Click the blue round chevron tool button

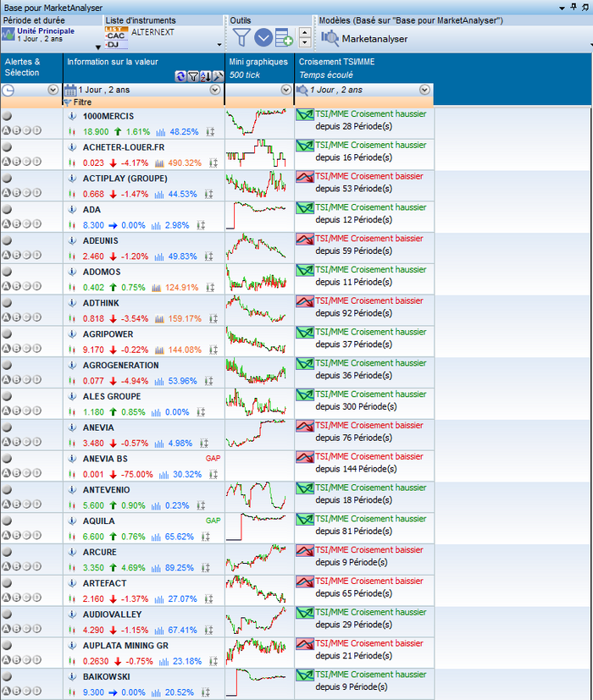point(263,37)
